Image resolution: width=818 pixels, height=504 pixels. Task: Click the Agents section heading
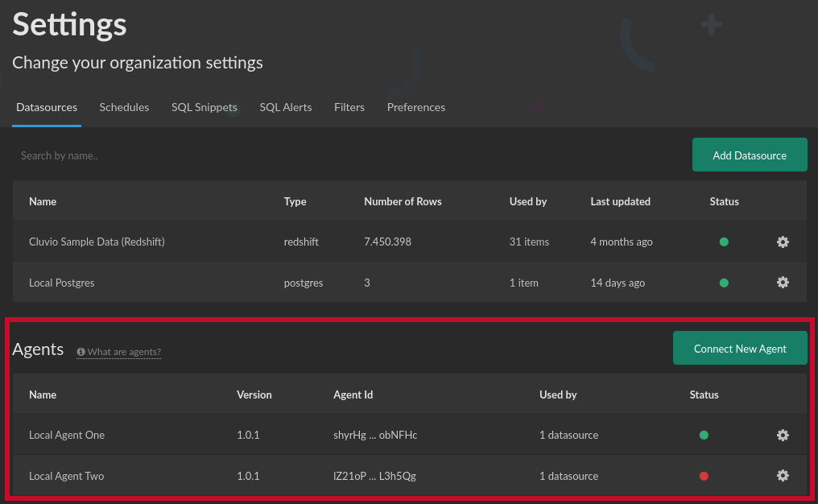(x=38, y=349)
